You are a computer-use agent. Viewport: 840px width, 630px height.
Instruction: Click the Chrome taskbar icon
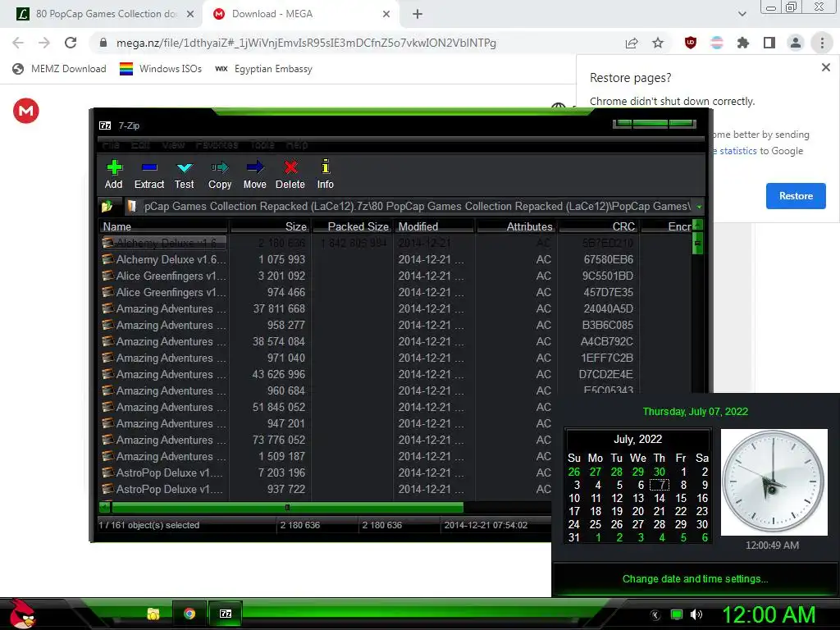point(189,614)
